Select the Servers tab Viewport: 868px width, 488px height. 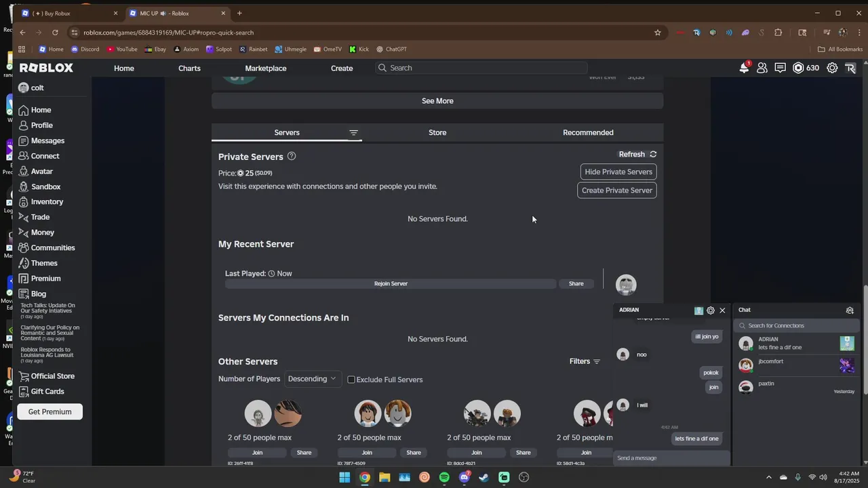click(x=287, y=133)
